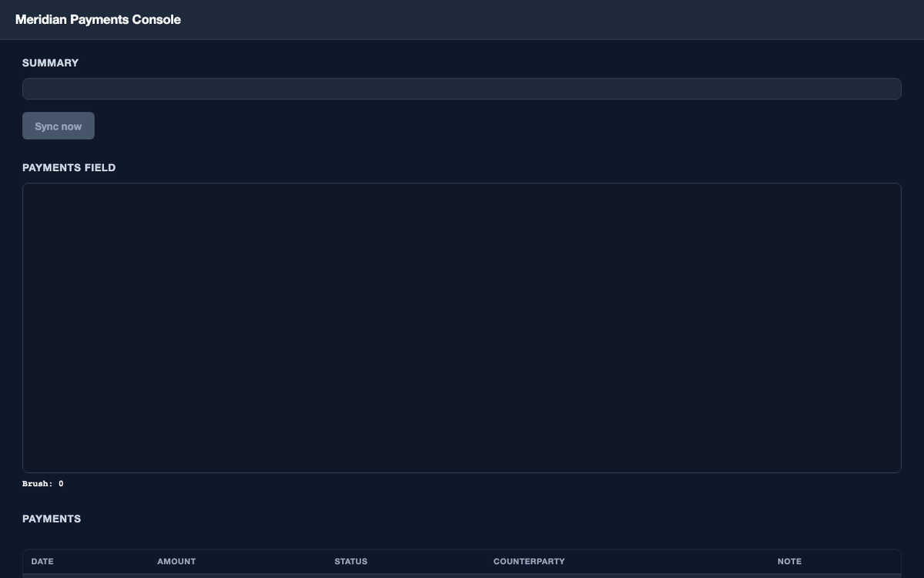Choose the COUNTERPARTY column header
This screenshot has height=578, width=924.
click(529, 561)
